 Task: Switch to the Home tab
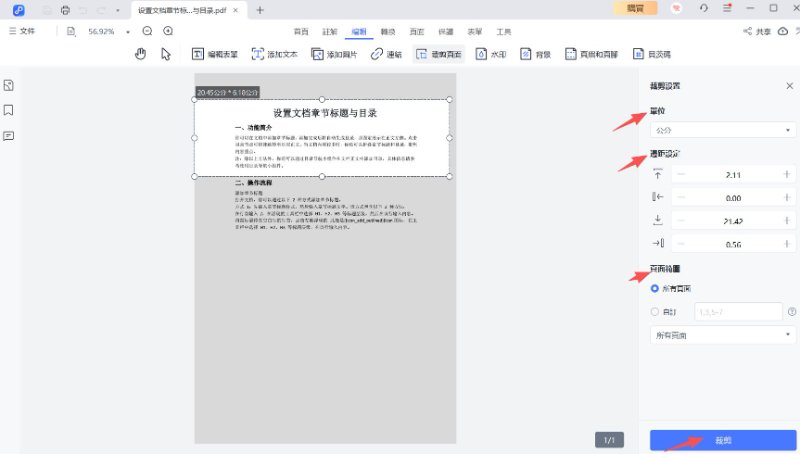(x=301, y=32)
